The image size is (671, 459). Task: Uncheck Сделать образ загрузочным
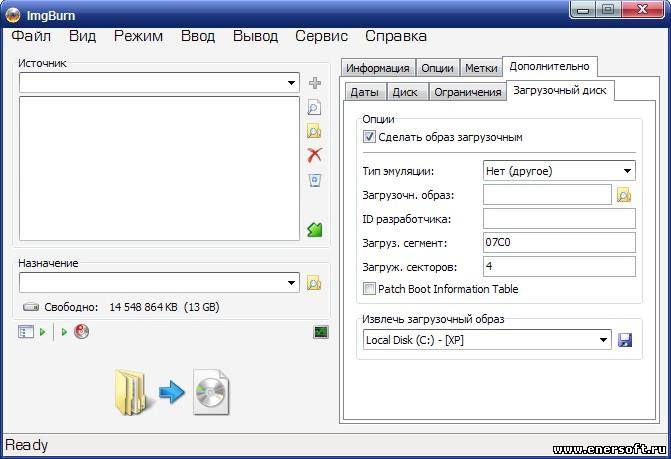(369, 137)
